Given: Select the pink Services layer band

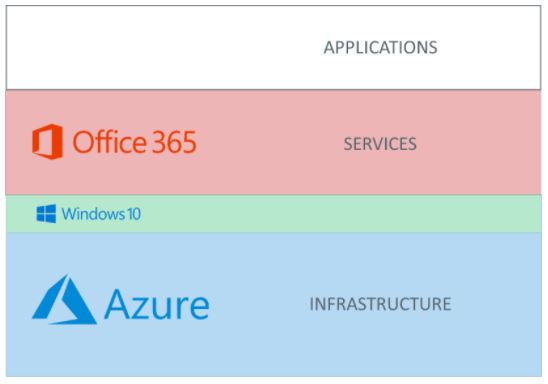Looking at the screenshot, I should coord(273,142).
